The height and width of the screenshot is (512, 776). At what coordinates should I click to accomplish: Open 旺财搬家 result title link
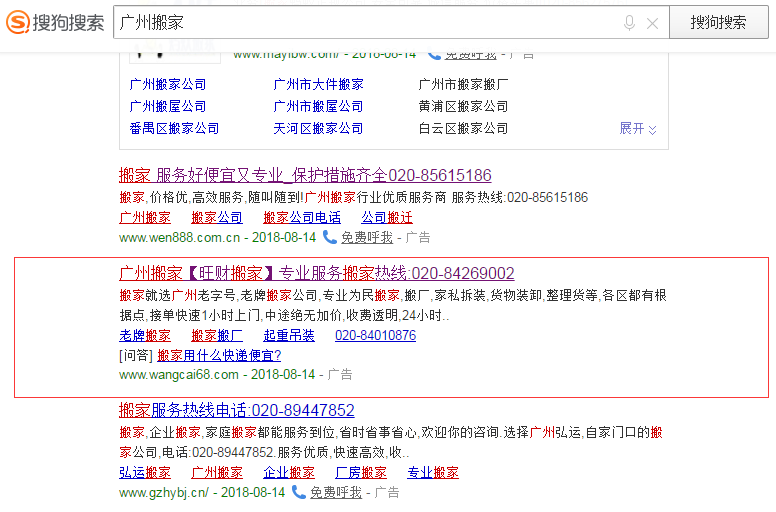pos(317,273)
